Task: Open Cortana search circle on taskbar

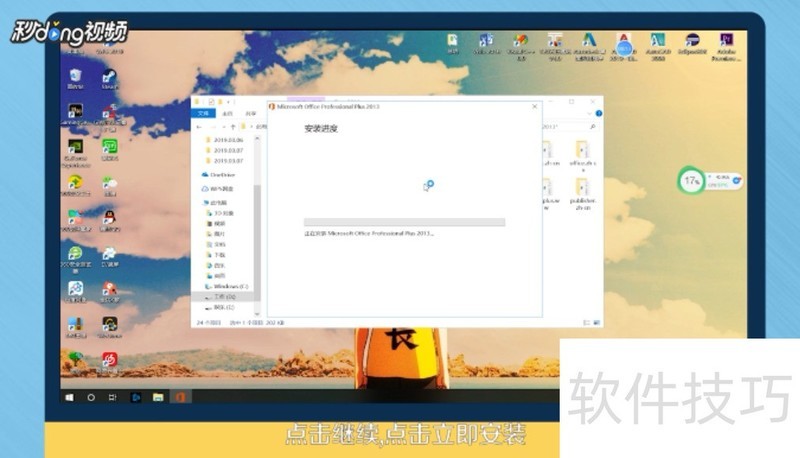Action: (91, 397)
